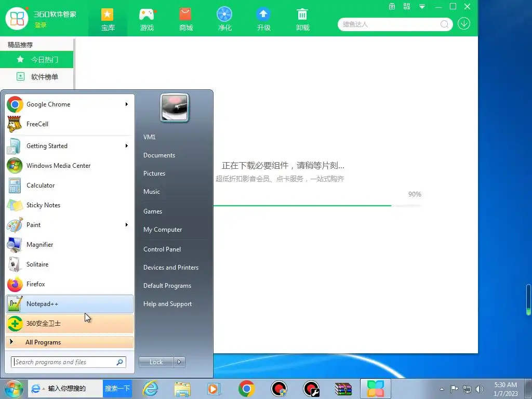Click the search magnifier icon in the 360 search box
The height and width of the screenshot is (399, 532).
pos(445,24)
